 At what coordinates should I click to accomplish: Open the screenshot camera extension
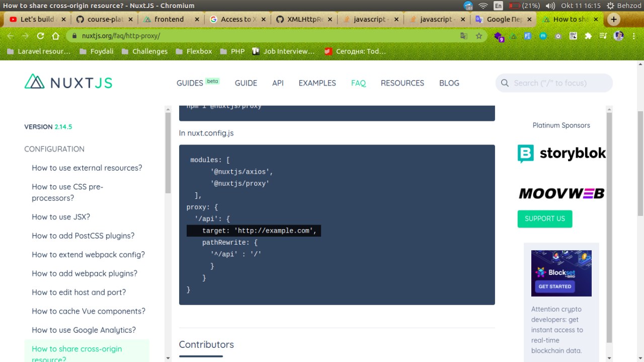(x=558, y=36)
